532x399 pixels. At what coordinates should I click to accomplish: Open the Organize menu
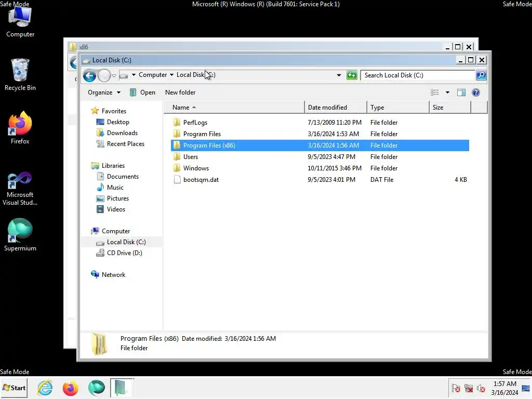pos(104,92)
